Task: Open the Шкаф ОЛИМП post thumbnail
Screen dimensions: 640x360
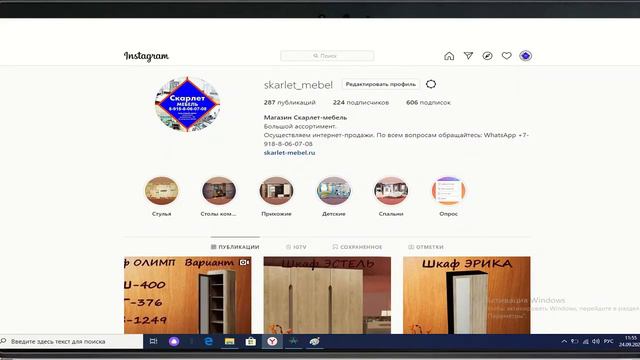Action: pyautogui.click(x=188, y=295)
